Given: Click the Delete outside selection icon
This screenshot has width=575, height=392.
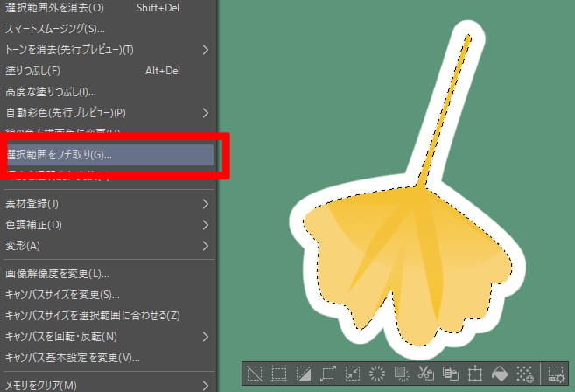Looking at the screenshot, I should pos(402,374).
